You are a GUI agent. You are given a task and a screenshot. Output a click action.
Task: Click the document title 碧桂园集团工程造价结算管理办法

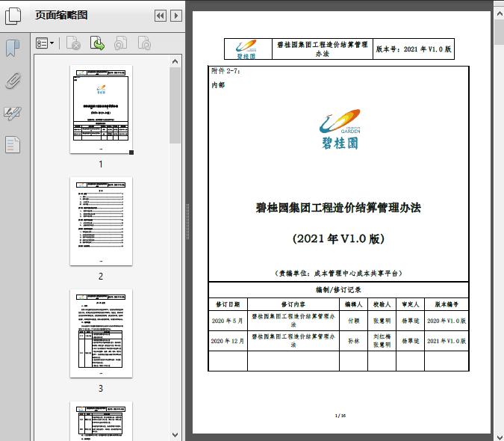[338, 208]
